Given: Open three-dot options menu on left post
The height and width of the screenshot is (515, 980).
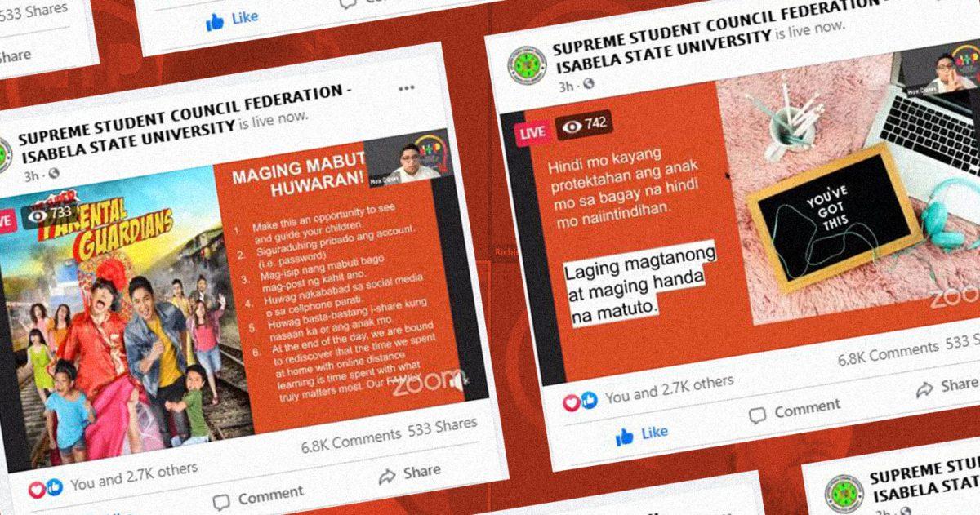Looking at the screenshot, I should click(407, 88).
